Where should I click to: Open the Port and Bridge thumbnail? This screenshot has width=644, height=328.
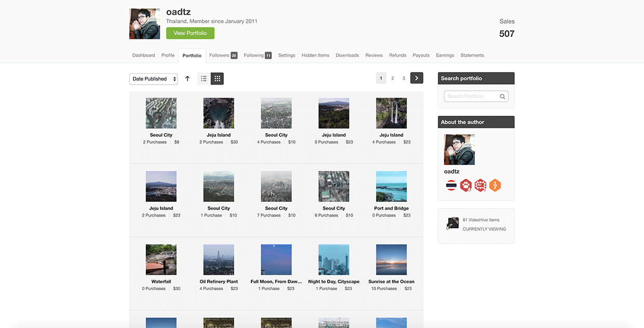[x=391, y=186]
